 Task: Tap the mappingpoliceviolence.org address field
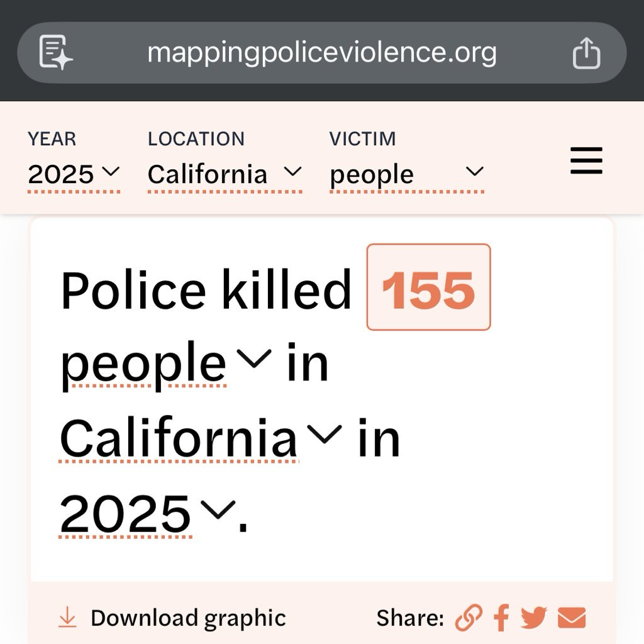pos(321,53)
